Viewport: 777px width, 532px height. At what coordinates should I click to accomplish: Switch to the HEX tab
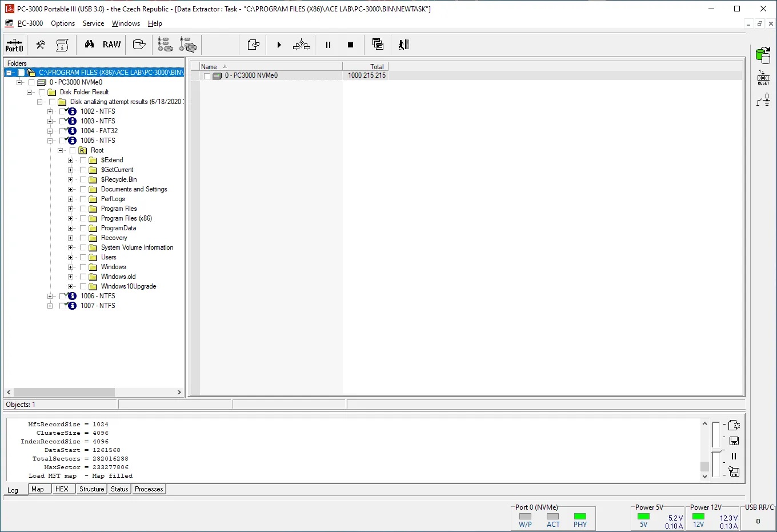coord(62,489)
